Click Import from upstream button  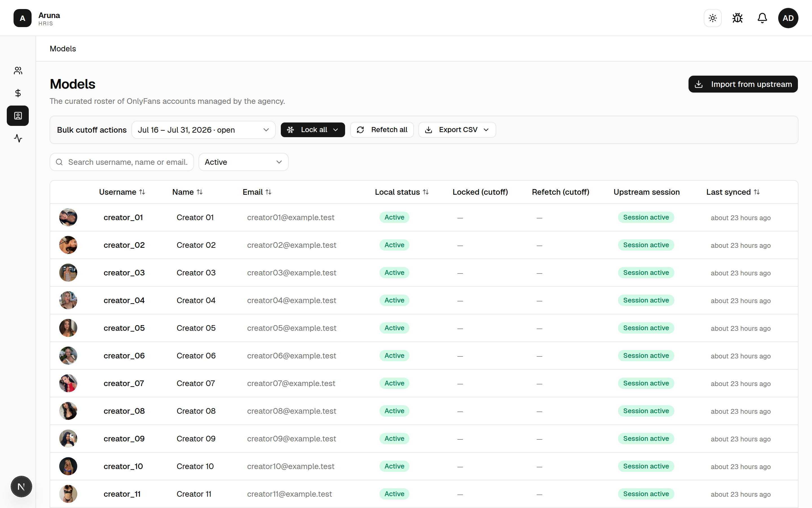743,84
